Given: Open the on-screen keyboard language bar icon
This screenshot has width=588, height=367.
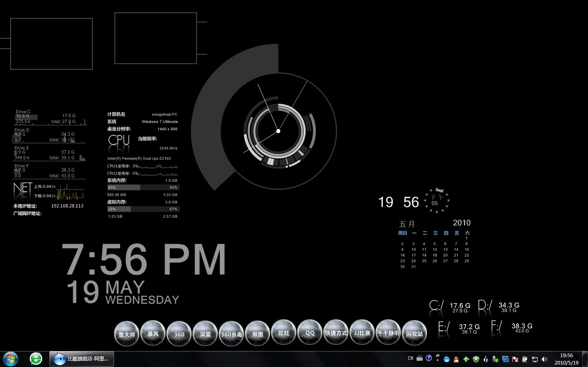Looking at the screenshot, I should coord(420,358).
